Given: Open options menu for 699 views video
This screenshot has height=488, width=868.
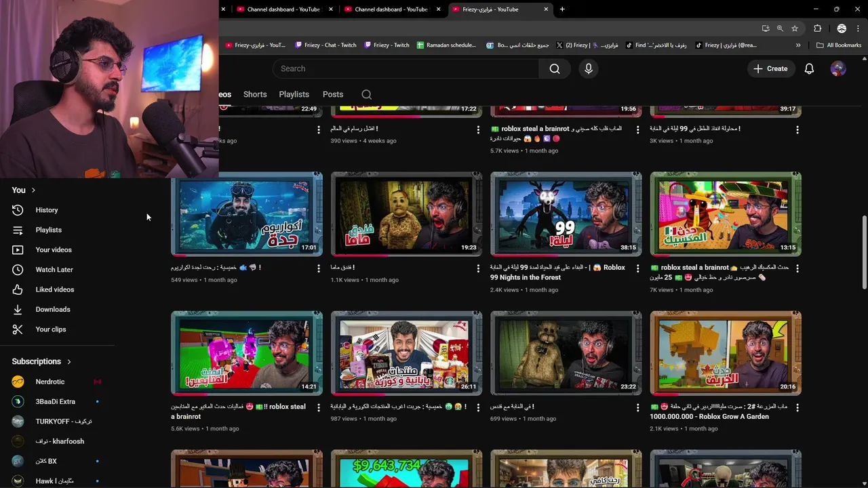Looking at the screenshot, I should point(637,407).
